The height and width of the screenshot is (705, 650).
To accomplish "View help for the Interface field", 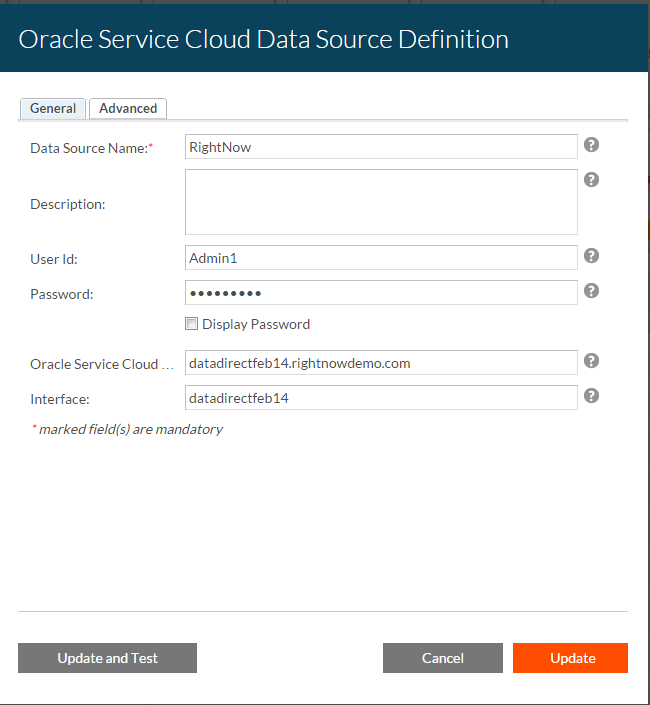I will [x=591, y=396].
